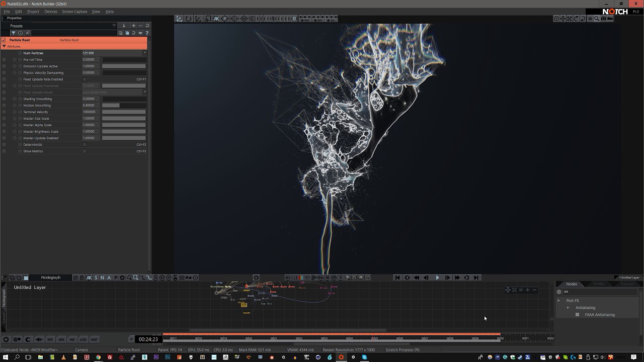Click the paste properties icon

click(127, 33)
